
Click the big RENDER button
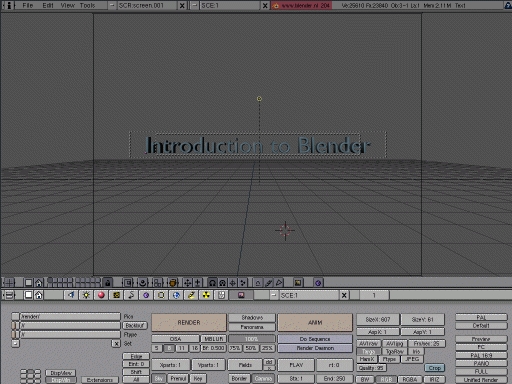pyautogui.click(x=189, y=322)
